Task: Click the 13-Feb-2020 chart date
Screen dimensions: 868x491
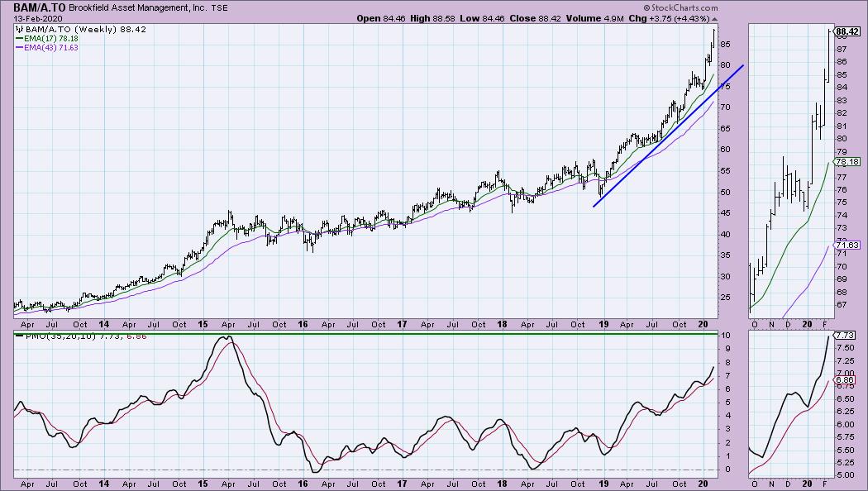Action: (38, 18)
